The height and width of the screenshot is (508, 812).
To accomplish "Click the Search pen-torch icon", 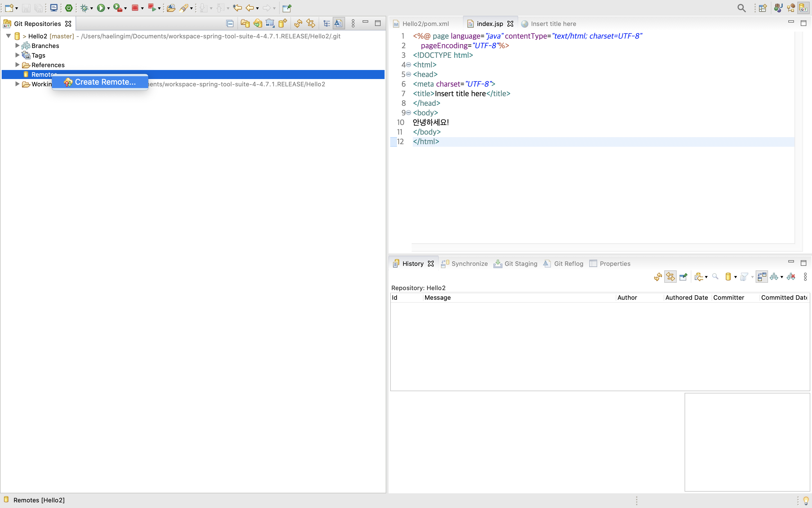I will click(x=184, y=8).
